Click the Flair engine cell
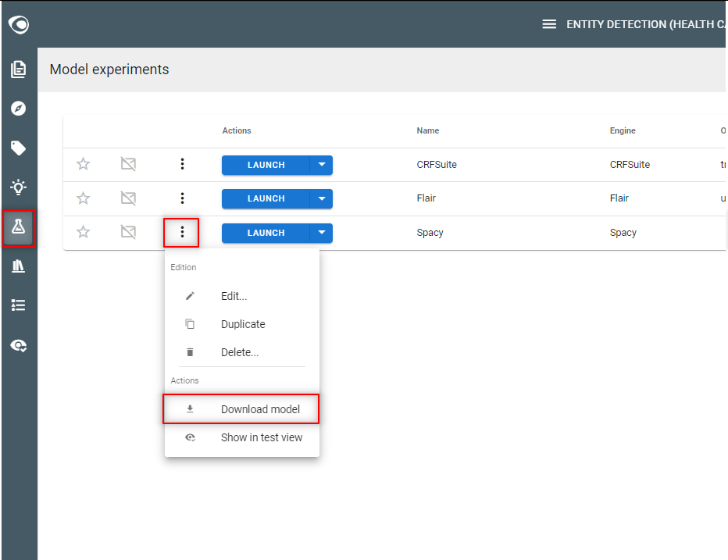Image resolution: width=728 pixels, height=560 pixels. tap(619, 198)
